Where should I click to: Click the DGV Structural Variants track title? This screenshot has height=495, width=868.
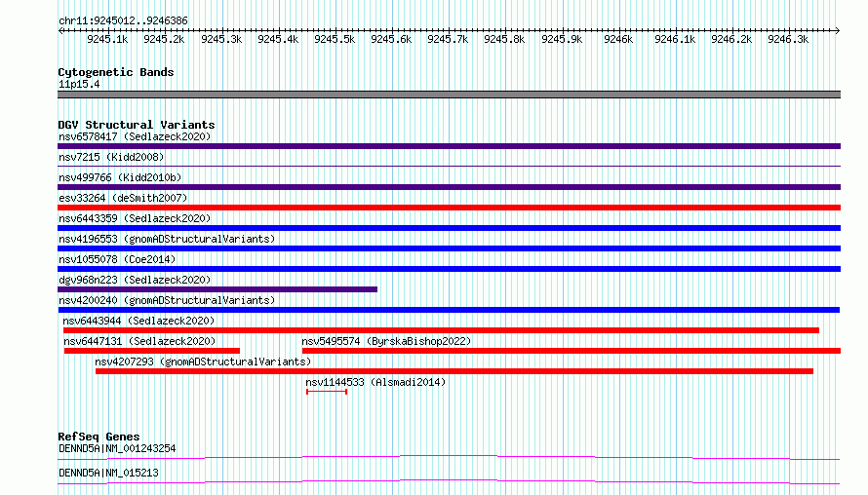(x=137, y=125)
